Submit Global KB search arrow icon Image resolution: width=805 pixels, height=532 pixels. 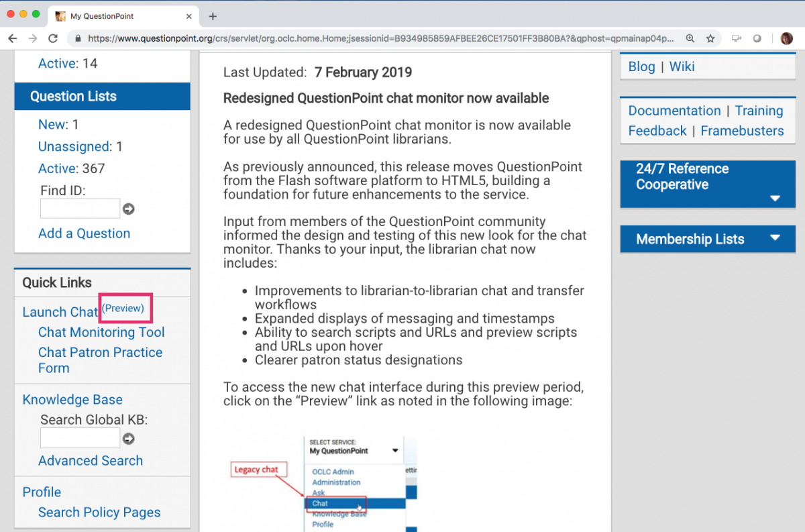pyautogui.click(x=129, y=439)
